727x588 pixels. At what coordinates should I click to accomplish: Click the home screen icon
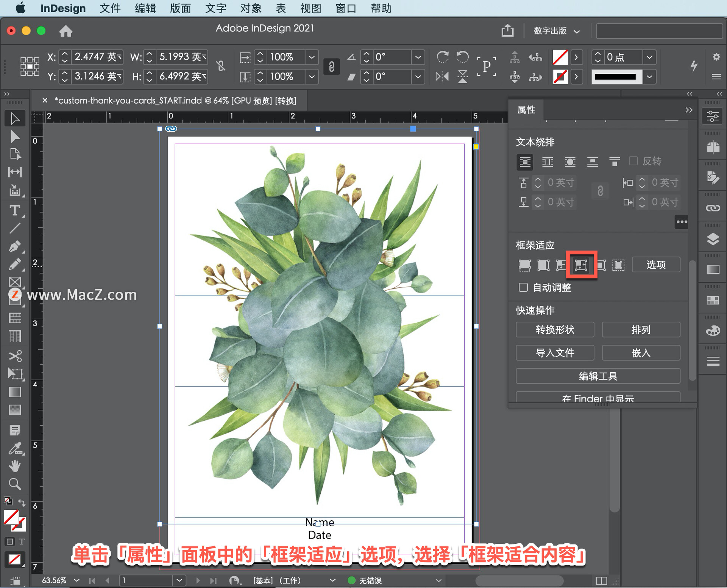point(66,31)
